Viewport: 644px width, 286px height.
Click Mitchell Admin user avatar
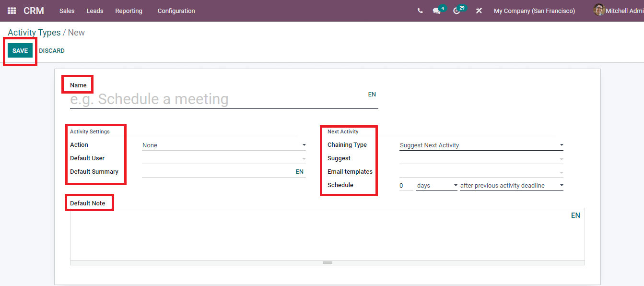pos(598,10)
